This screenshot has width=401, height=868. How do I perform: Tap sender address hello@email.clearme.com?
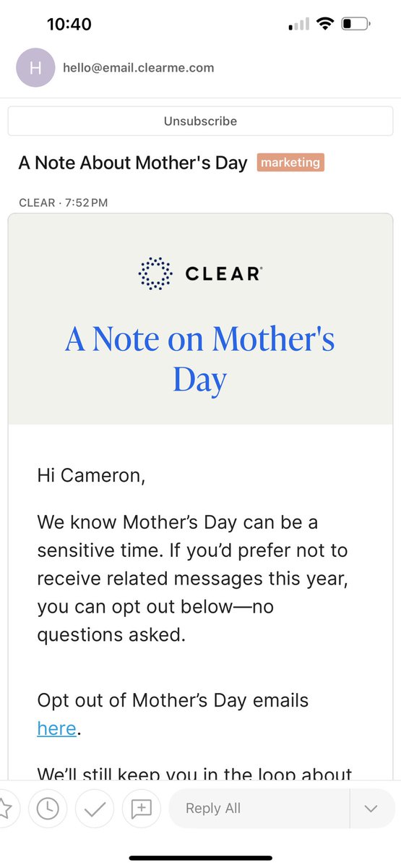point(138,68)
